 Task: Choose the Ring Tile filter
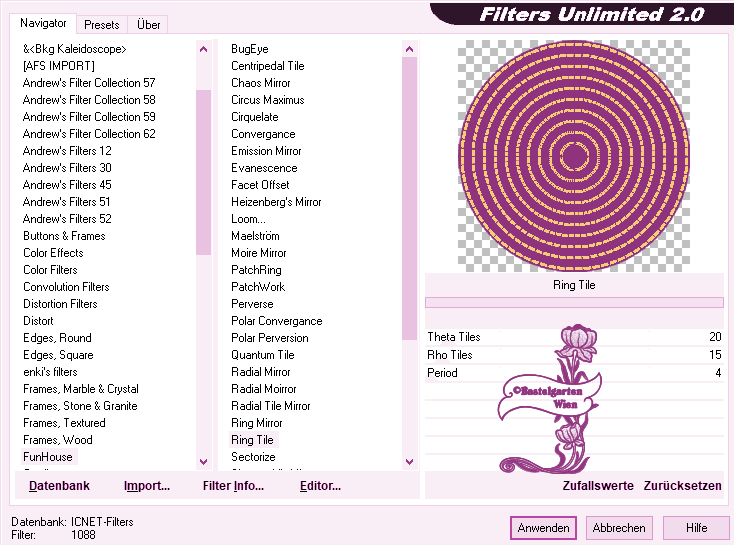253,440
